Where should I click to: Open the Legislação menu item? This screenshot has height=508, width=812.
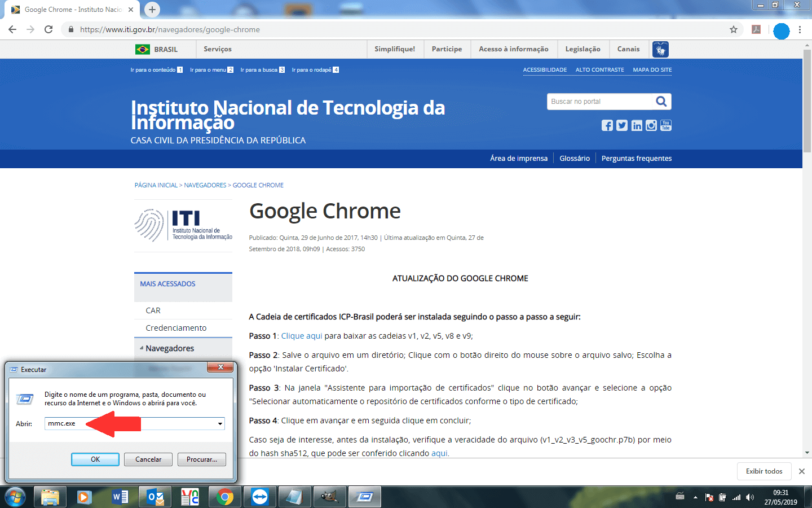tap(583, 49)
